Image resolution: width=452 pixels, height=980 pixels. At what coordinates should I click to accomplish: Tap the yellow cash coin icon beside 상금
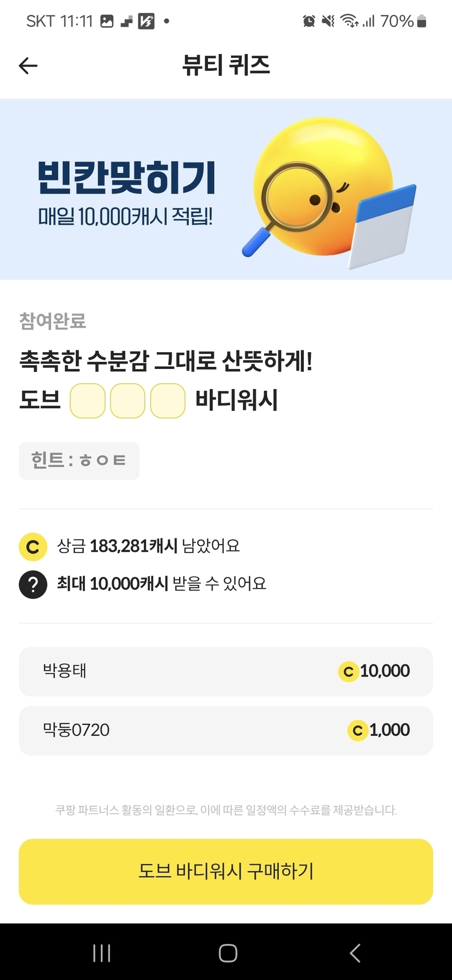(33, 546)
